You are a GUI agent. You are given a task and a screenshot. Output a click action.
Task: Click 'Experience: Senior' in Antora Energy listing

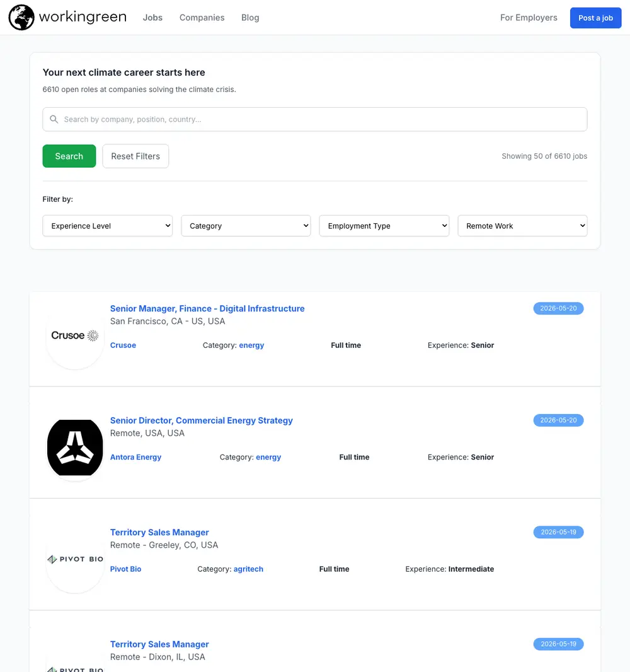[x=461, y=457]
